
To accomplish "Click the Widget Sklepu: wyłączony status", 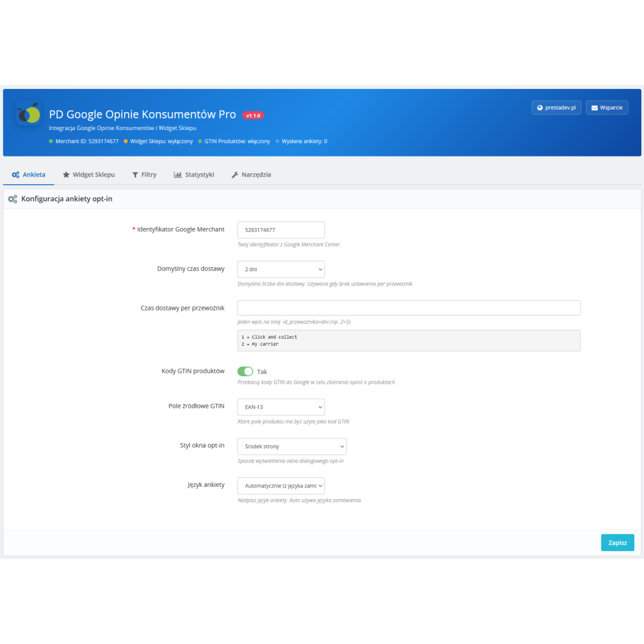I will pyautogui.click(x=158, y=141).
